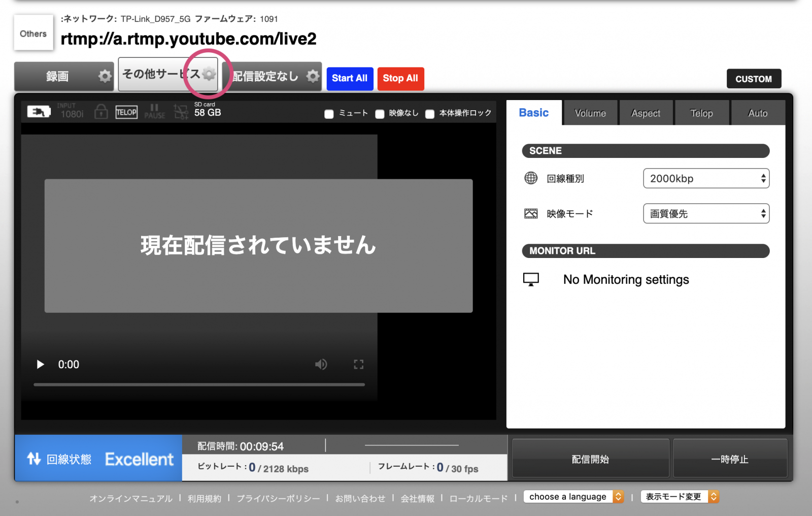This screenshot has height=516, width=812.
Task: Click the video progress seek bar
Action: (199, 384)
